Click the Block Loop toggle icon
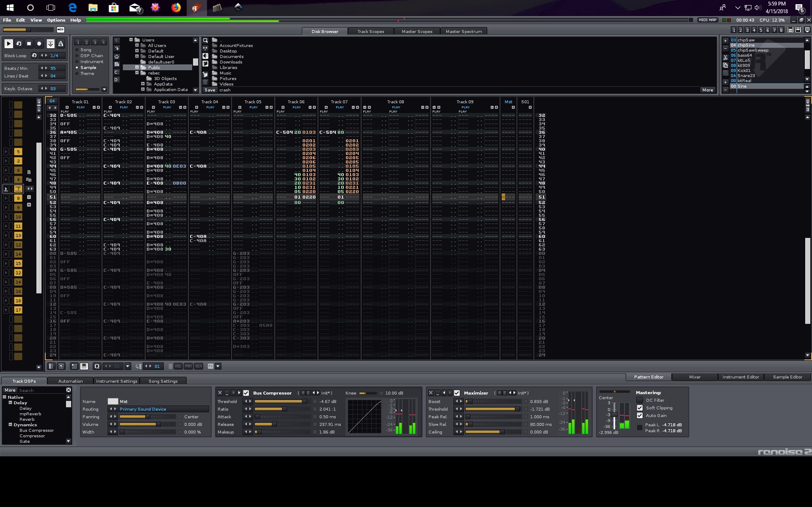Viewport: 812px width, 508px height. (34, 55)
